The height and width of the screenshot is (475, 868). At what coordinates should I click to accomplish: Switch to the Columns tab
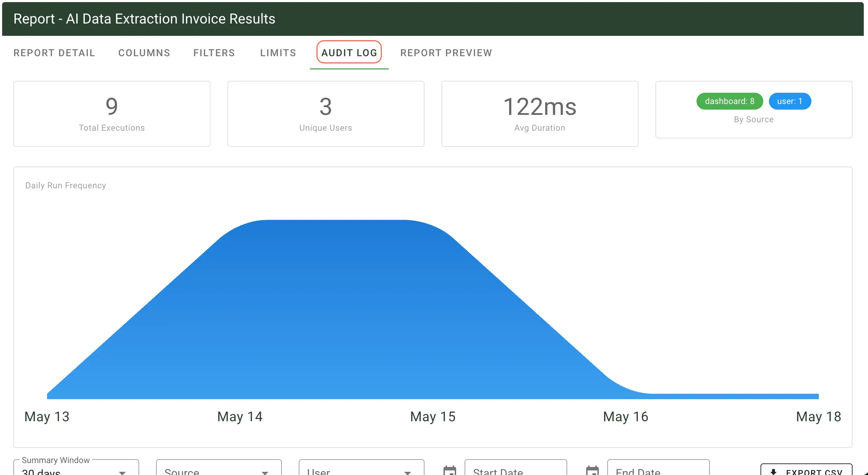pyautogui.click(x=144, y=53)
